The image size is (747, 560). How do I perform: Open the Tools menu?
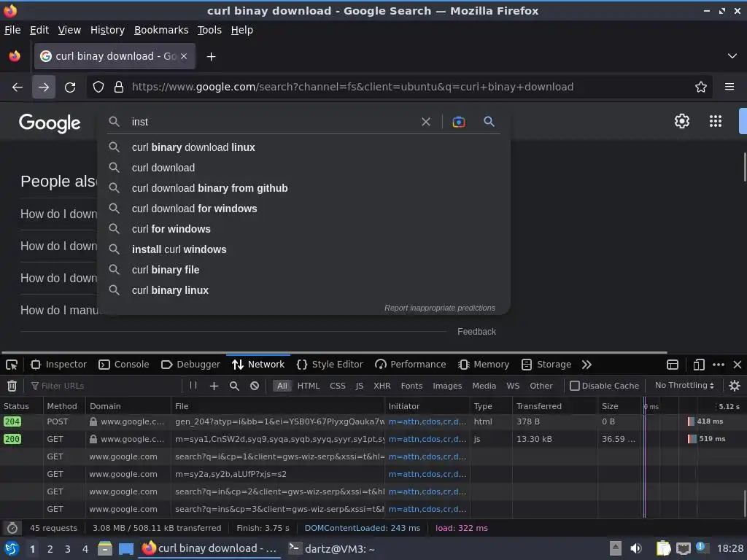click(209, 30)
